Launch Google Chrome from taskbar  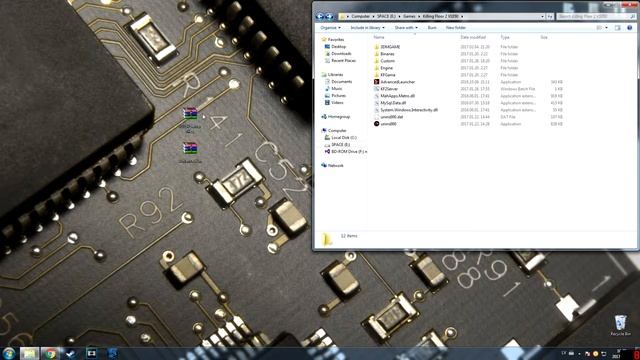[50, 353]
